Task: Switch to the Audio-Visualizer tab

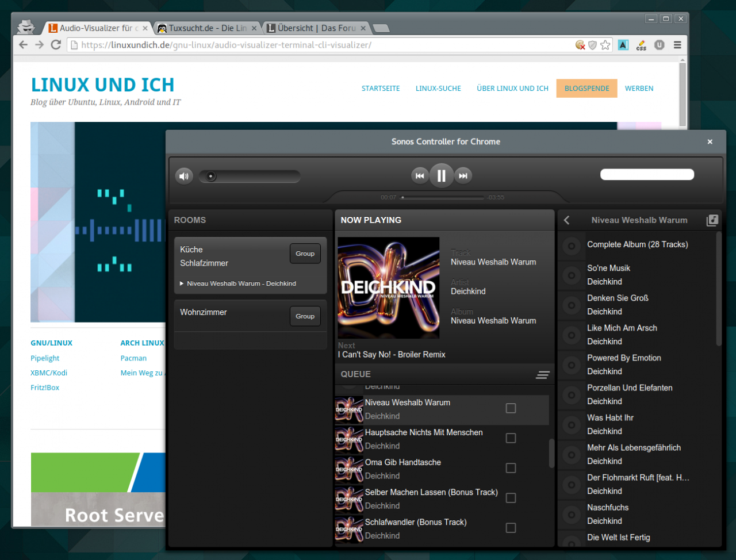Action: [98, 28]
